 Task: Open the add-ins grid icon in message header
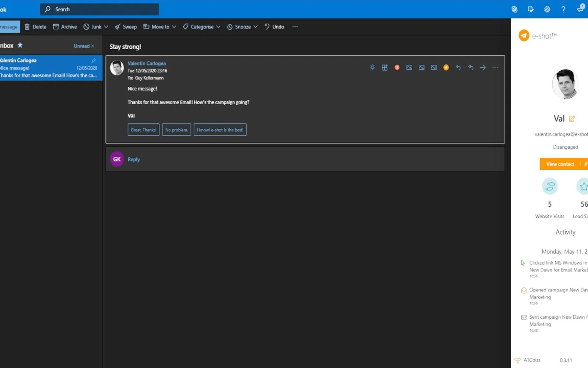(385, 67)
